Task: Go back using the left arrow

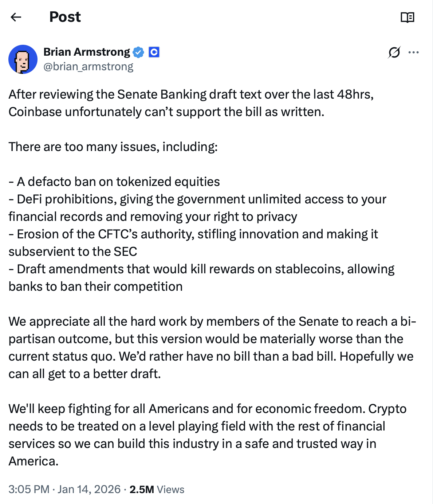Action: (16, 17)
